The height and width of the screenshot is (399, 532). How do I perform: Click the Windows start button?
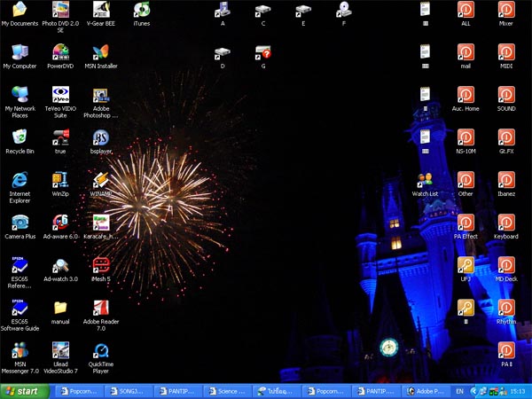point(25,392)
